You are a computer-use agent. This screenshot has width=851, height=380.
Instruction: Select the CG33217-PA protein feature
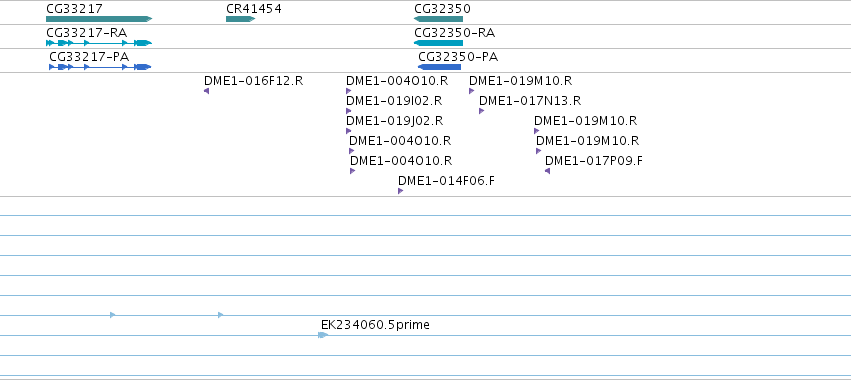point(100,67)
